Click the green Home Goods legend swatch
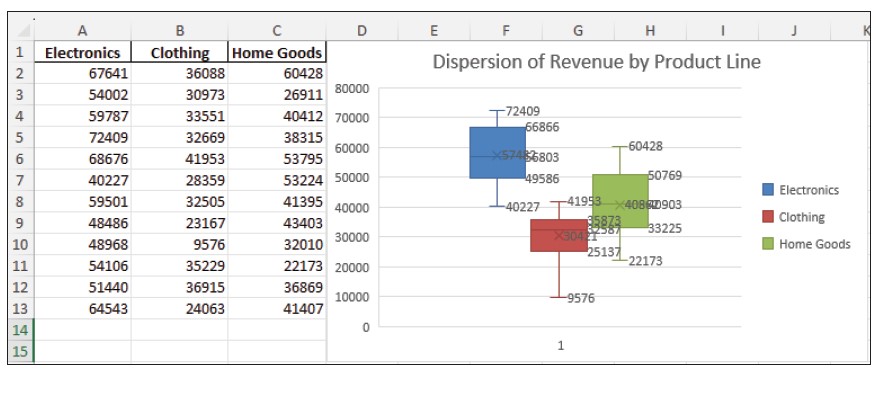The height and width of the screenshot is (400, 876). [x=768, y=244]
